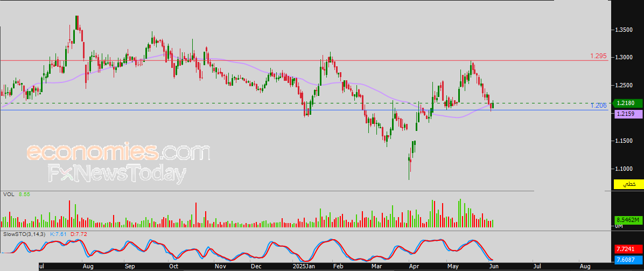Screen dimensions: 644x271
Task: Click the May label on time axis
Action: click(453, 267)
